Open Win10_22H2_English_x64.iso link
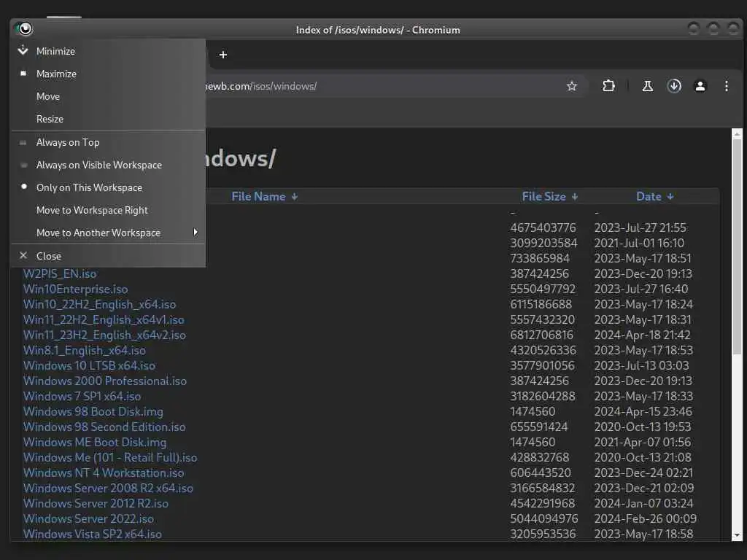The width and height of the screenshot is (747, 560). pyautogui.click(x=99, y=304)
